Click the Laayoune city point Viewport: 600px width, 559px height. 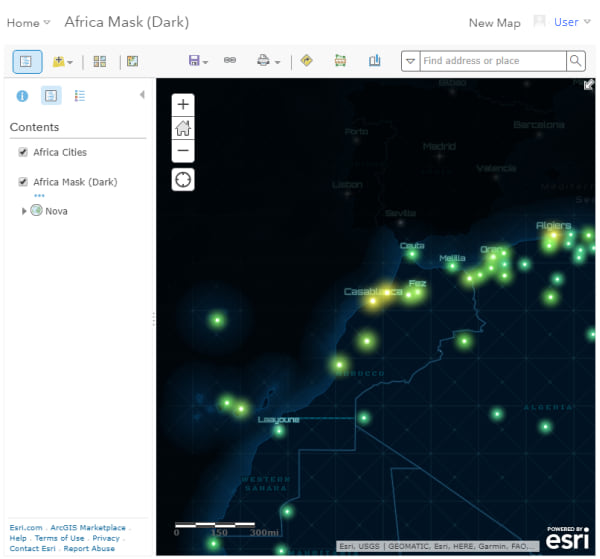click(x=279, y=431)
